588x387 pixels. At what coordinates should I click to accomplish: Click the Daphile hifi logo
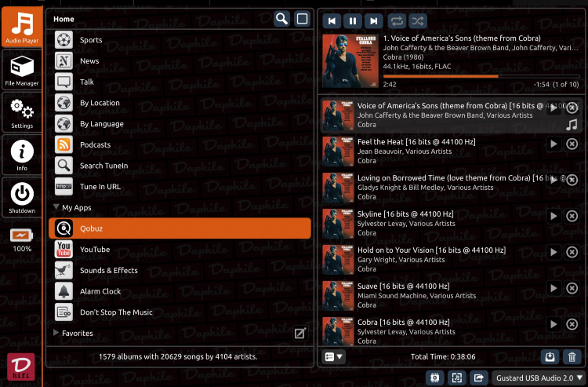click(x=21, y=367)
